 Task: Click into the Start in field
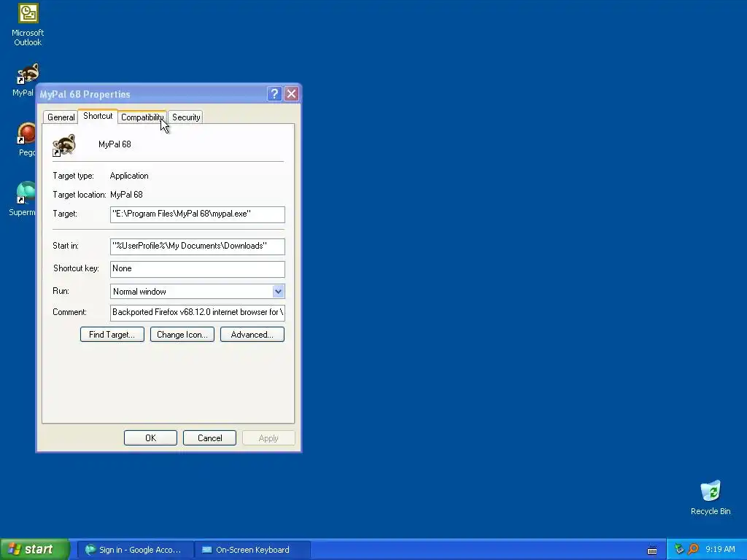[197, 246]
